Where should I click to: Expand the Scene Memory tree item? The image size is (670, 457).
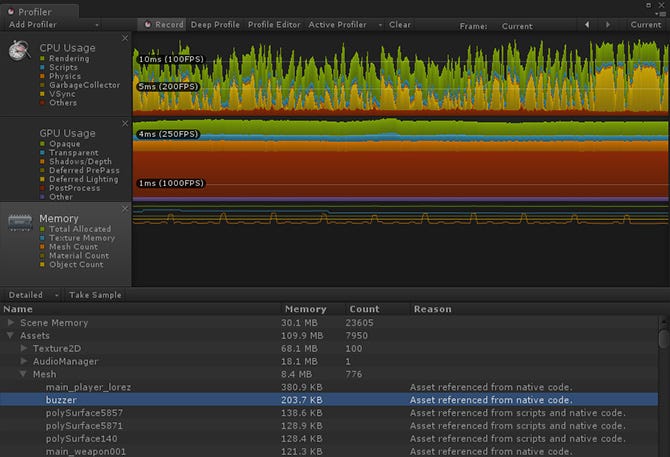(11, 323)
